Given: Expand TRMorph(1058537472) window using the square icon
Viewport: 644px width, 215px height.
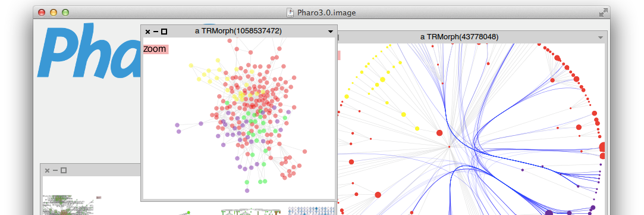Looking at the screenshot, I should (164, 32).
